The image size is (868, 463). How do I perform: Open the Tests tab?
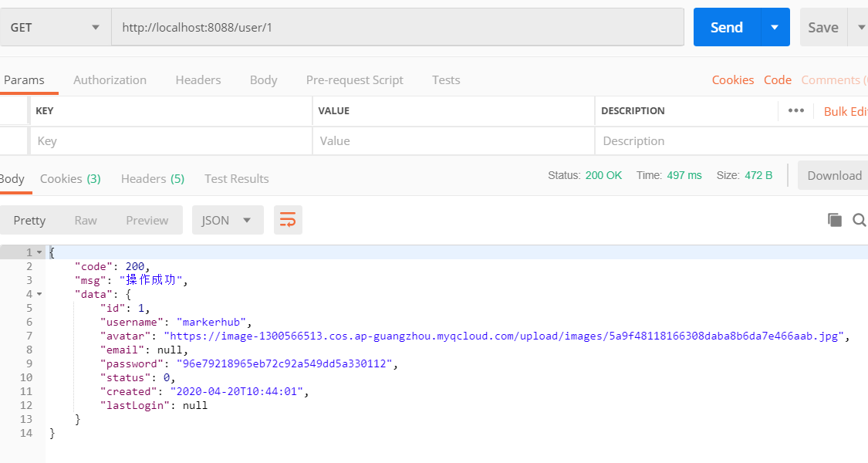[446, 79]
